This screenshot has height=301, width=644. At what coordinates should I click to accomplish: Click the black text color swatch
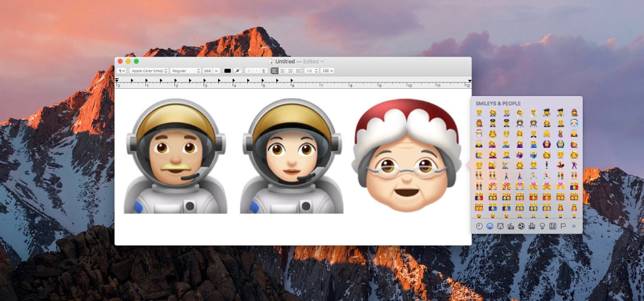click(227, 71)
